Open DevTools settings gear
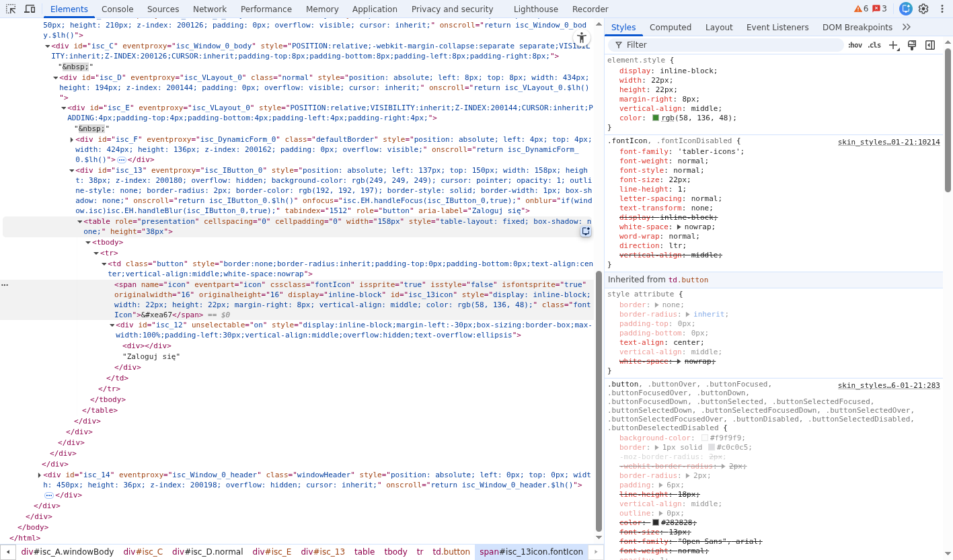The height and width of the screenshot is (560, 953). [x=923, y=9]
